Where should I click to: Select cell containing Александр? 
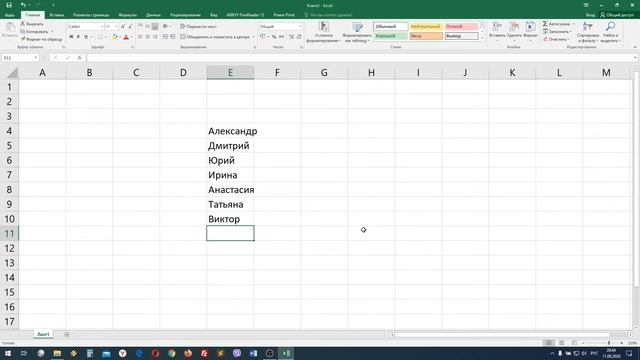230,131
